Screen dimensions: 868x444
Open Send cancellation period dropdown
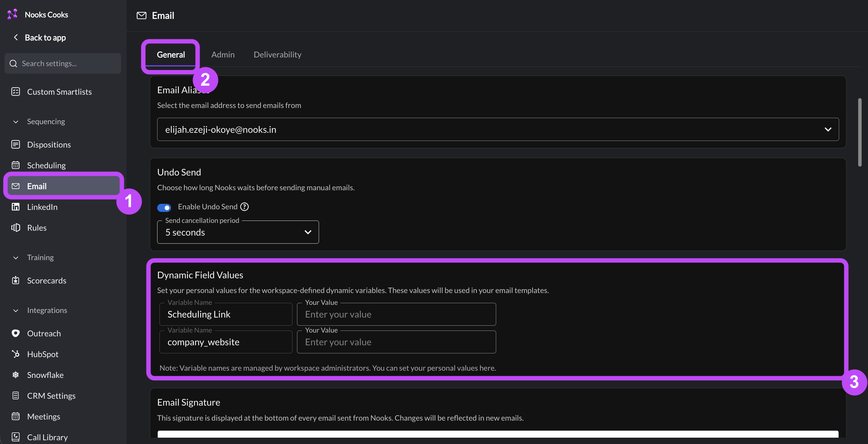(x=238, y=232)
